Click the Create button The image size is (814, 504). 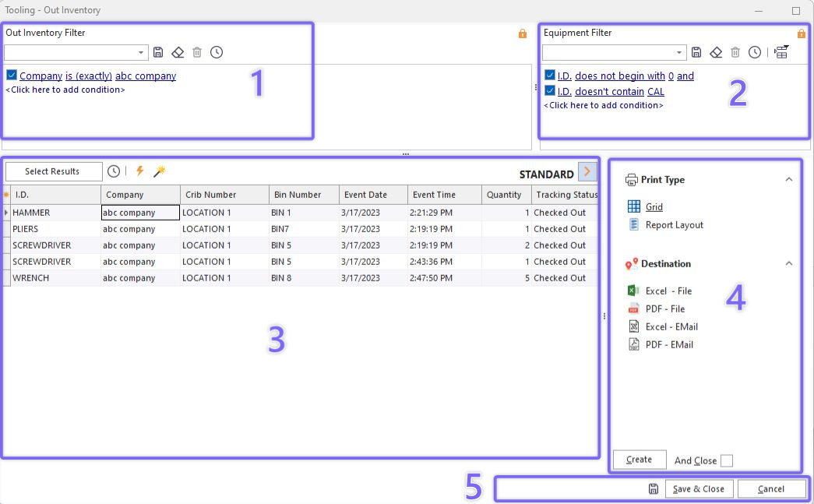tap(639, 460)
